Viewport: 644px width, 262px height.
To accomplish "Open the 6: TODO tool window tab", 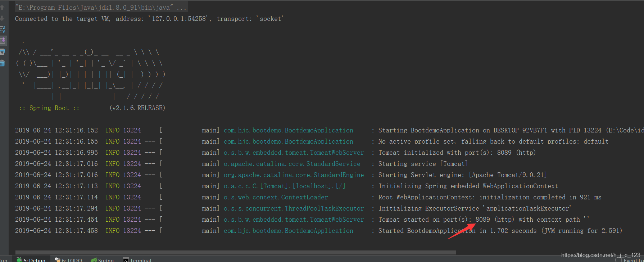I will (68, 259).
